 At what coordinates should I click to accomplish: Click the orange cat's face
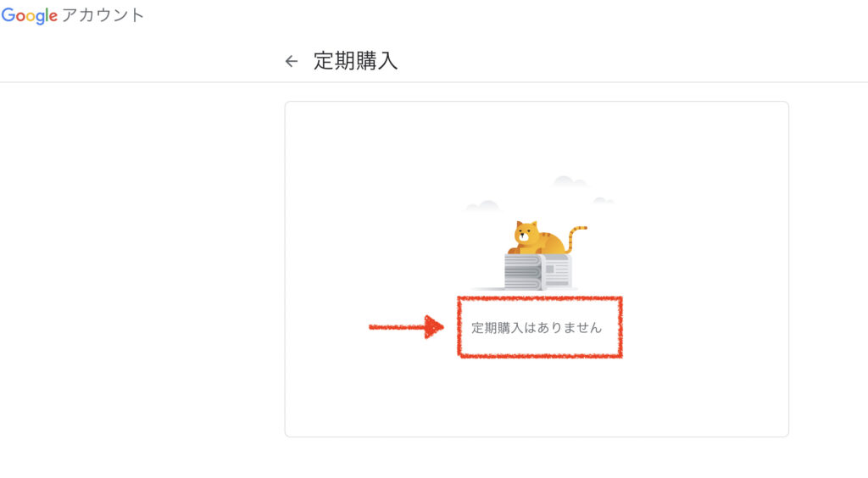tap(526, 232)
